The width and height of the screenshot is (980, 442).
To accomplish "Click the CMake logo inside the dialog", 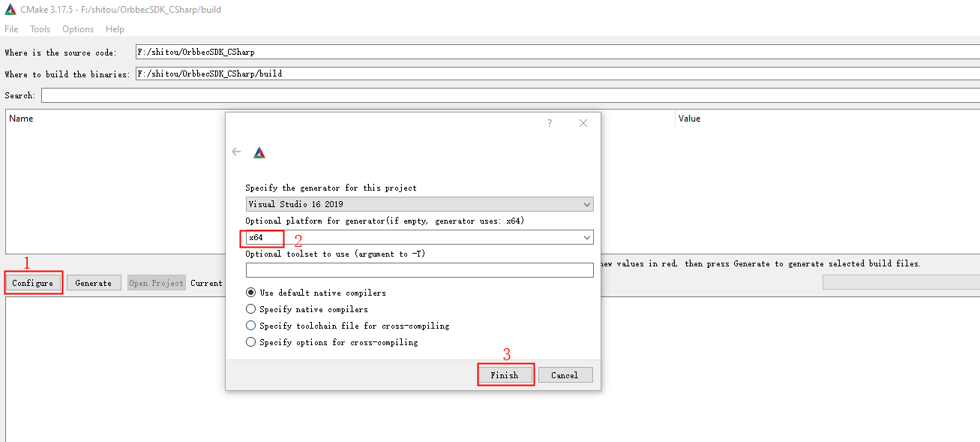I will click(259, 152).
